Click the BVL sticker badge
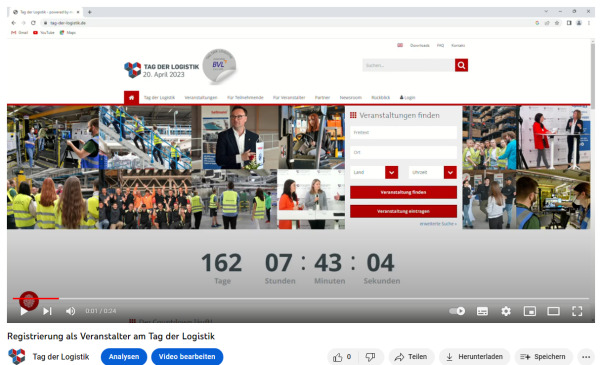This screenshot has width=600, height=365. click(219, 66)
